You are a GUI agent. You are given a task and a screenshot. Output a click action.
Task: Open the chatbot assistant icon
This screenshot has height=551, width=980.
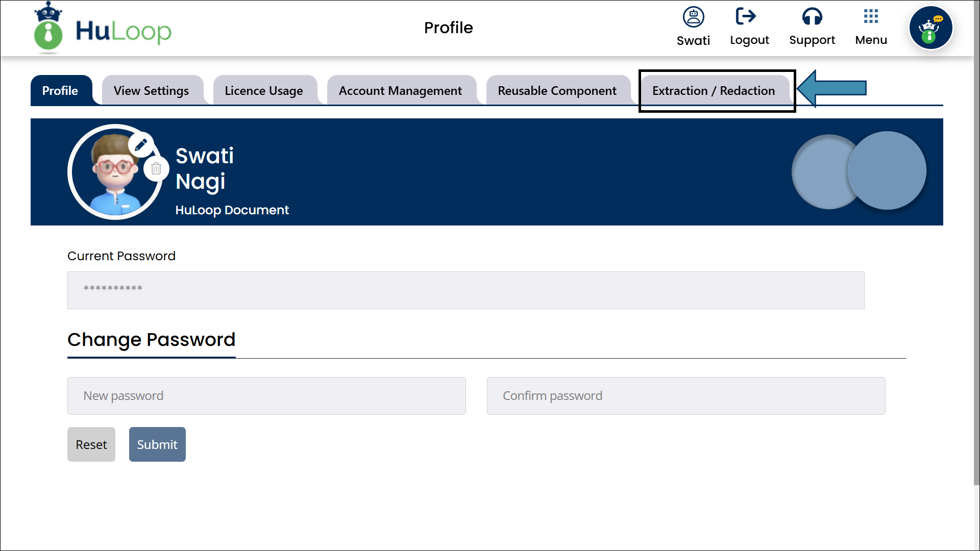(x=930, y=28)
